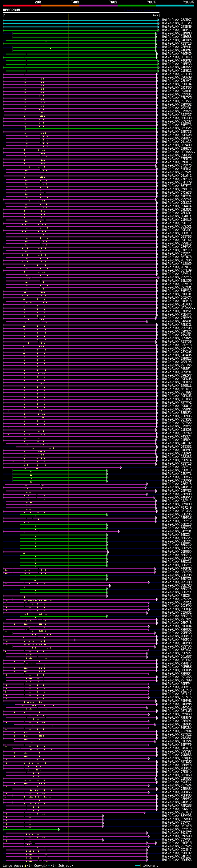
Task: Open hit UniRef100_Q41039
Action: (x=177, y=142)
